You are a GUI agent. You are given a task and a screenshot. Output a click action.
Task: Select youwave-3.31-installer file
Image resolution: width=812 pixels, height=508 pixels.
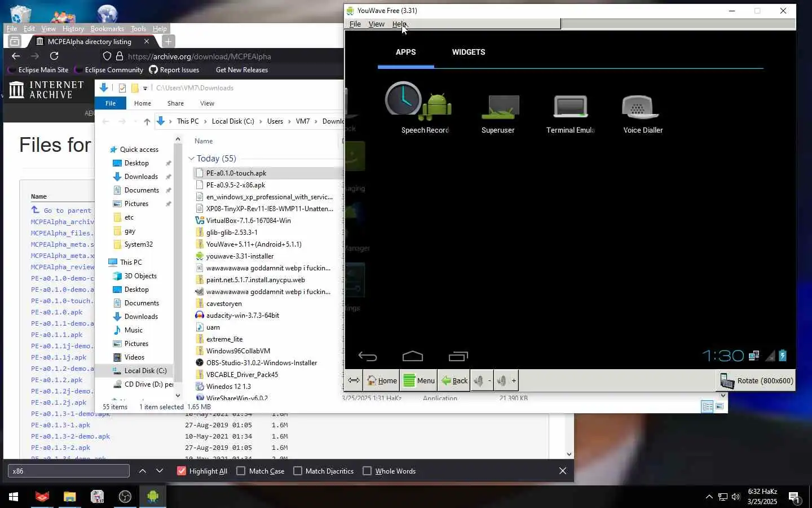coord(240,256)
